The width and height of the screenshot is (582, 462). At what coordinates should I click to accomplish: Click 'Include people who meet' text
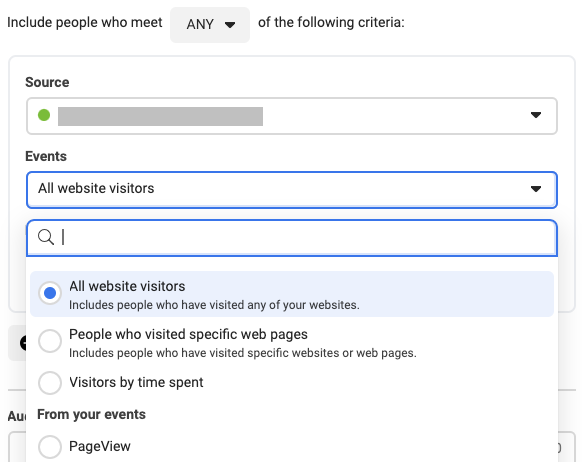pyautogui.click(x=85, y=23)
